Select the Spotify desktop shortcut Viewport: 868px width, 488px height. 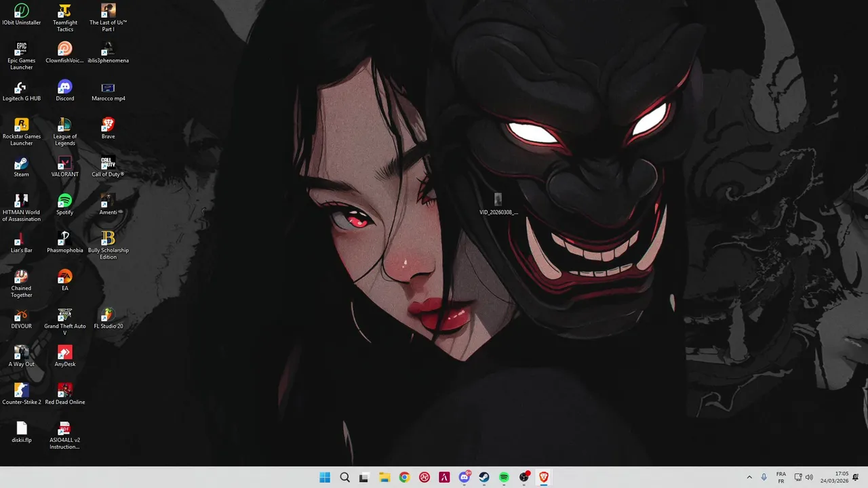[65, 205]
